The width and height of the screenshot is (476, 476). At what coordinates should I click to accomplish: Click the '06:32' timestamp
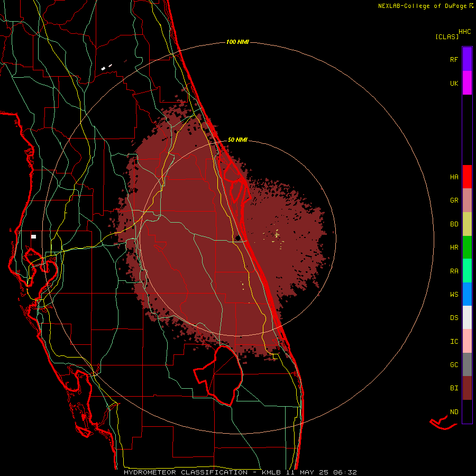344,472
